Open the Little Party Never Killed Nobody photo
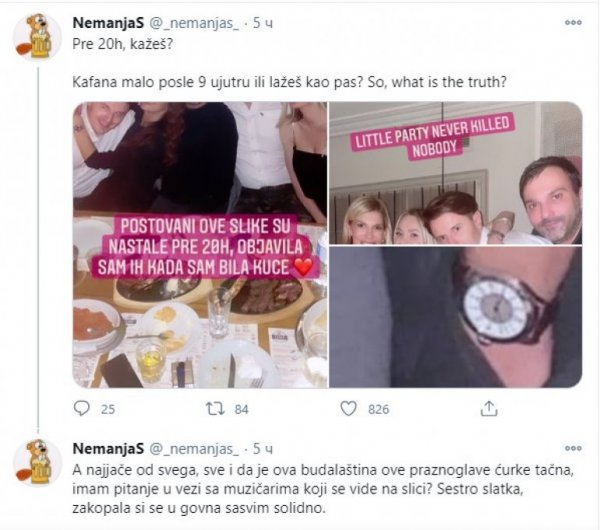This screenshot has width=600, height=530. (x=456, y=173)
